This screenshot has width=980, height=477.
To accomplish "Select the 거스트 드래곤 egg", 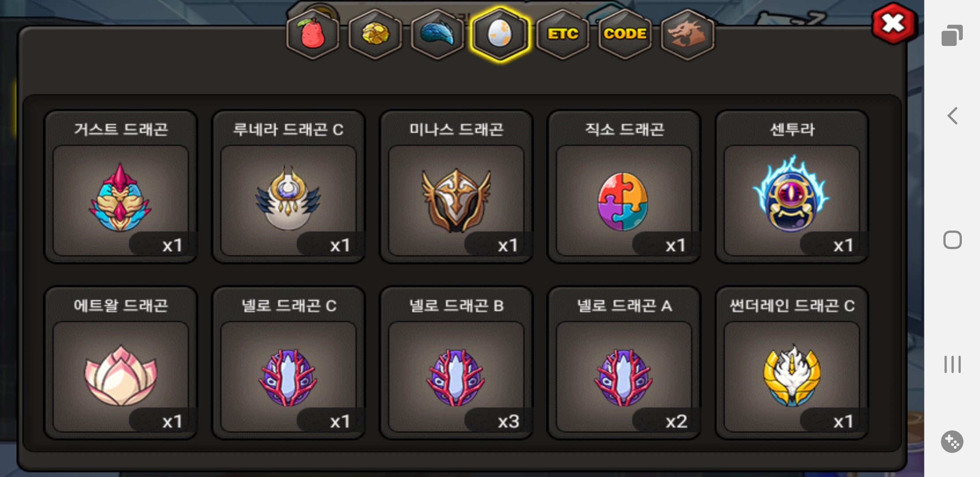I will point(121,187).
